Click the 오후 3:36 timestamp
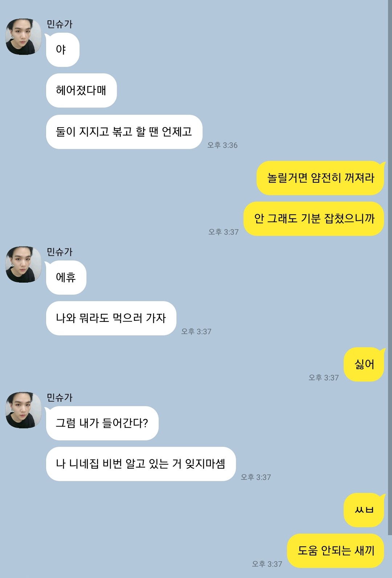Image resolution: width=392 pixels, height=578 pixels. (x=222, y=145)
